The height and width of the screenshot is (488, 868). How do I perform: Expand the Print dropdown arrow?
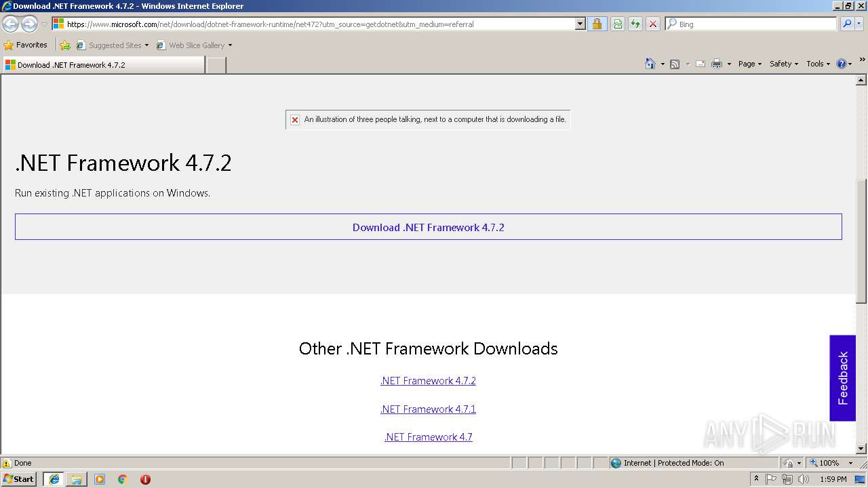[x=729, y=64]
